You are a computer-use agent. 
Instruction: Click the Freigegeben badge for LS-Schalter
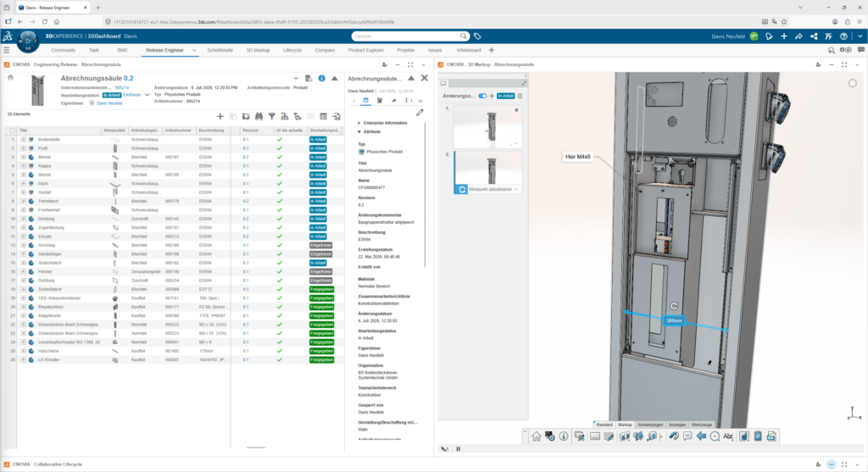[321, 359]
